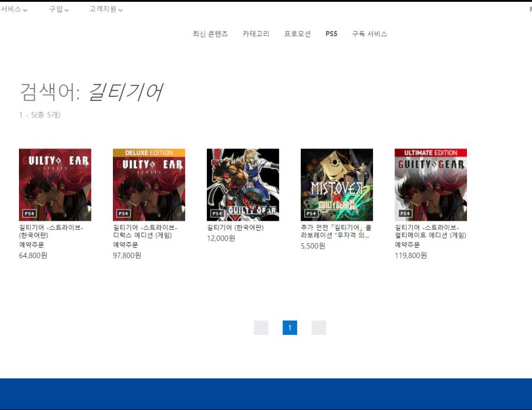This screenshot has width=532, height=410.
Task: Expand the 구입 dropdown menu
Action: 59,9
